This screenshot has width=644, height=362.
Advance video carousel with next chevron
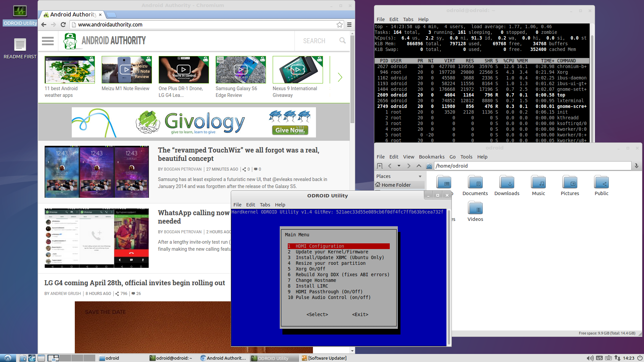(340, 77)
